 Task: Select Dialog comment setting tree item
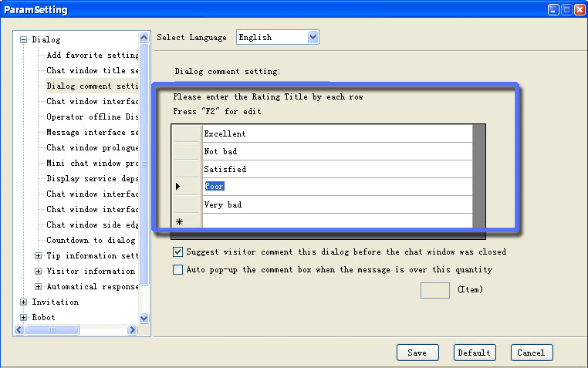[x=93, y=86]
